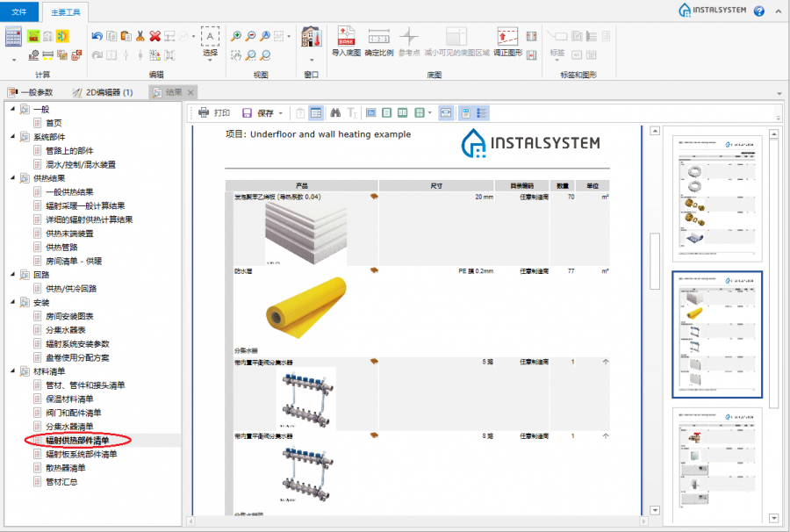The height and width of the screenshot is (532, 790).
Task: Click the zoom in magnifier icon
Action: 235,36
